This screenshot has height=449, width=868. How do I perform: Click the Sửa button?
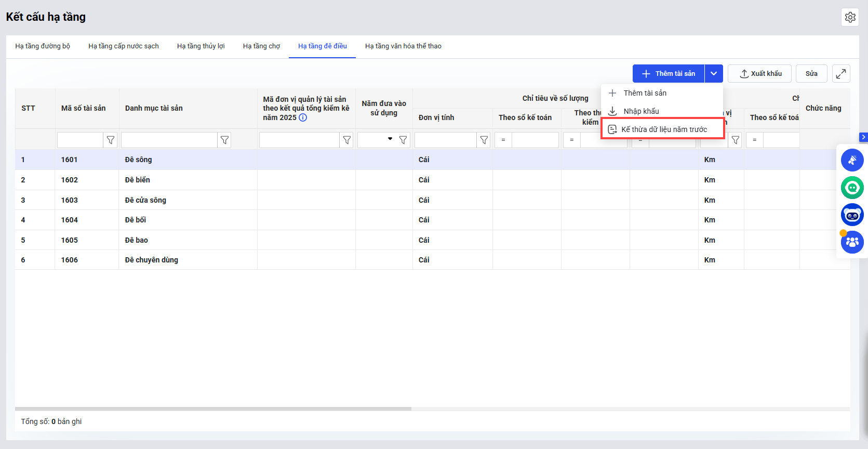(811, 74)
